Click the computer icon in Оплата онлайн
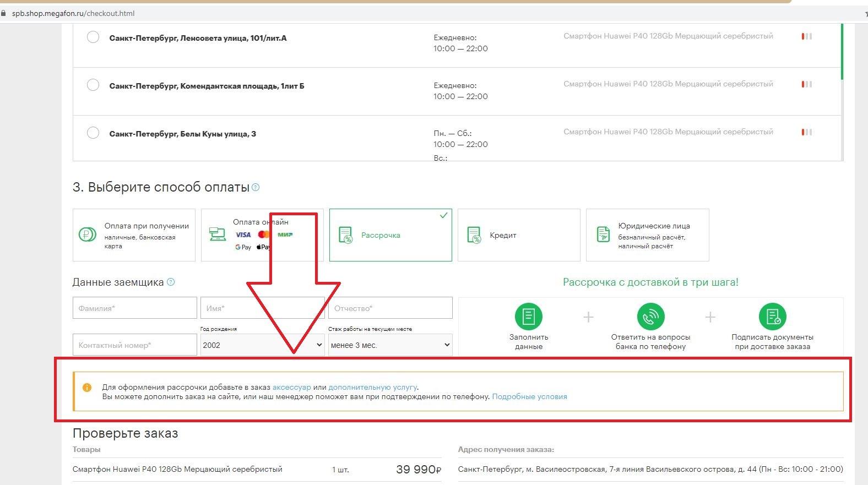The image size is (868, 485). (217, 235)
